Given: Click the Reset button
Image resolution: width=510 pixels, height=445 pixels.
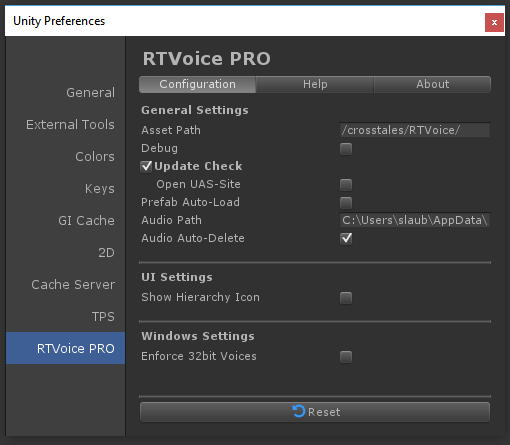Looking at the screenshot, I should (315, 412).
